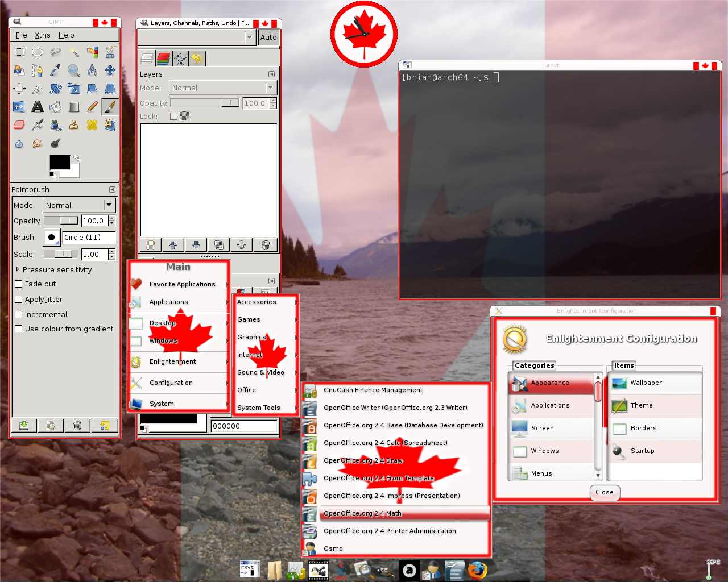Click the active brush Circle preview button
Screen dimensions: 728x582
52,237
